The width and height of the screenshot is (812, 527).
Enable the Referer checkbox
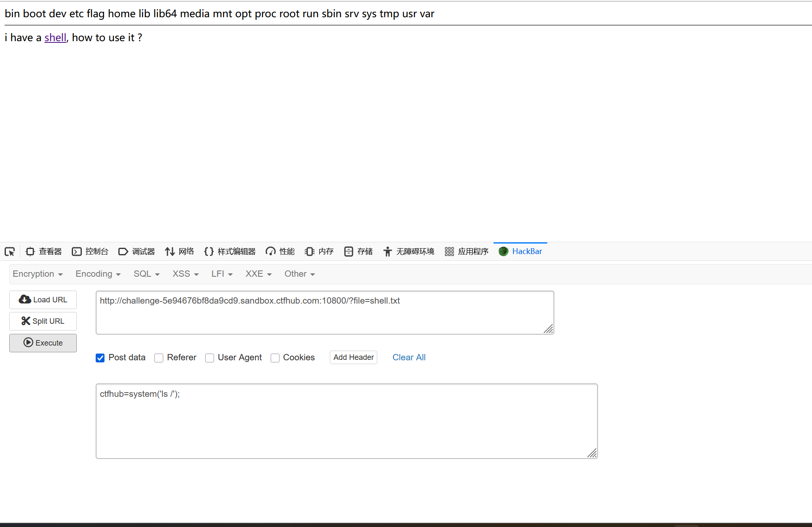tap(159, 358)
